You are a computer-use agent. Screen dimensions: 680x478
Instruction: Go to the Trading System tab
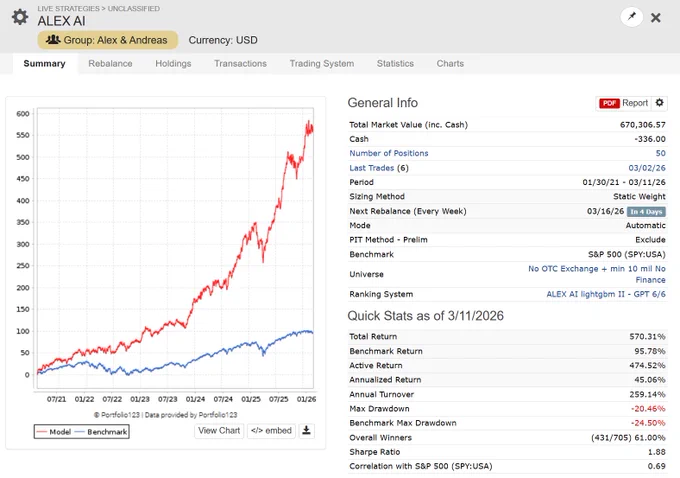click(322, 63)
